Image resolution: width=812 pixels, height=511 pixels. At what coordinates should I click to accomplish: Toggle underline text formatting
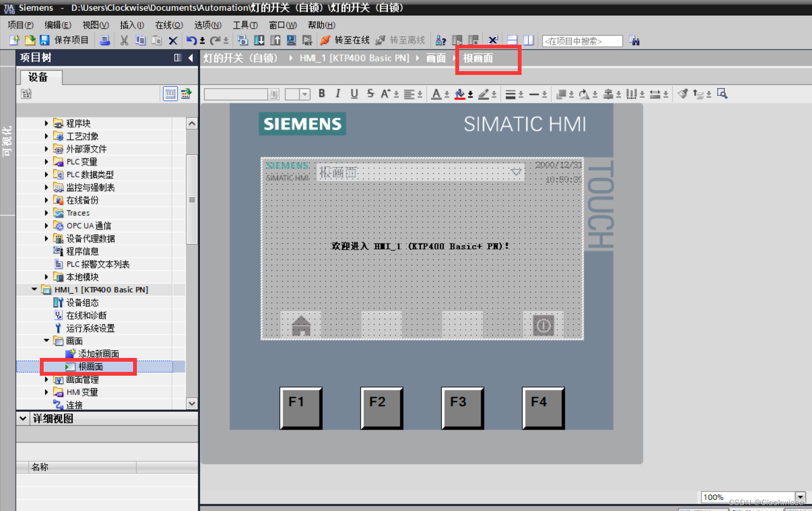coord(354,94)
